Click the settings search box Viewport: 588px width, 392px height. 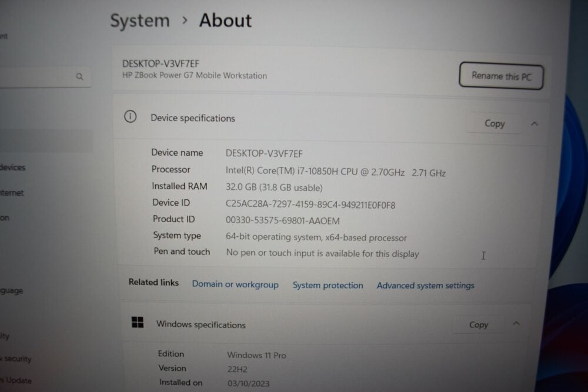[x=45, y=76]
